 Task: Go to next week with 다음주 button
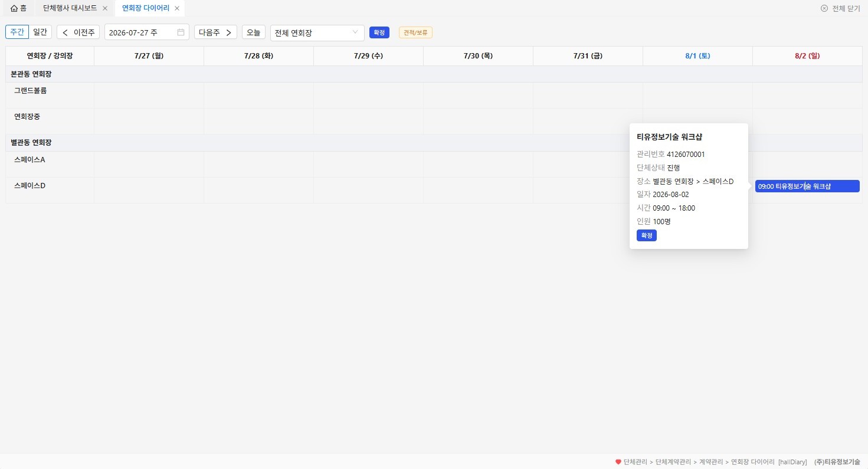215,32
